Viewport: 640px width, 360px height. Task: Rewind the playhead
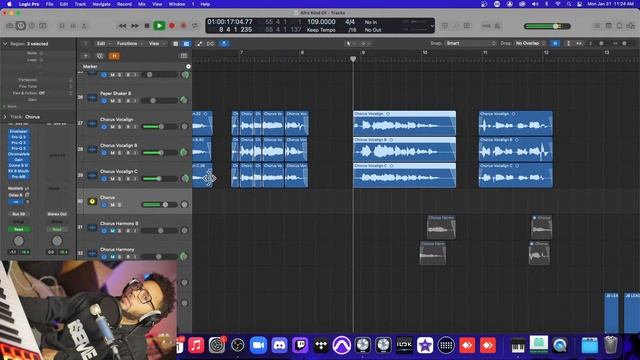(122, 26)
